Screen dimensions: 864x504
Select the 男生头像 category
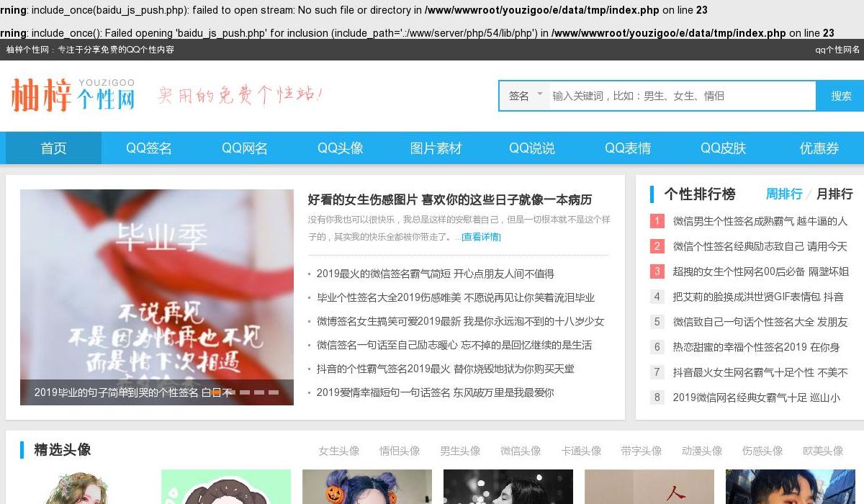tap(460, 451)
